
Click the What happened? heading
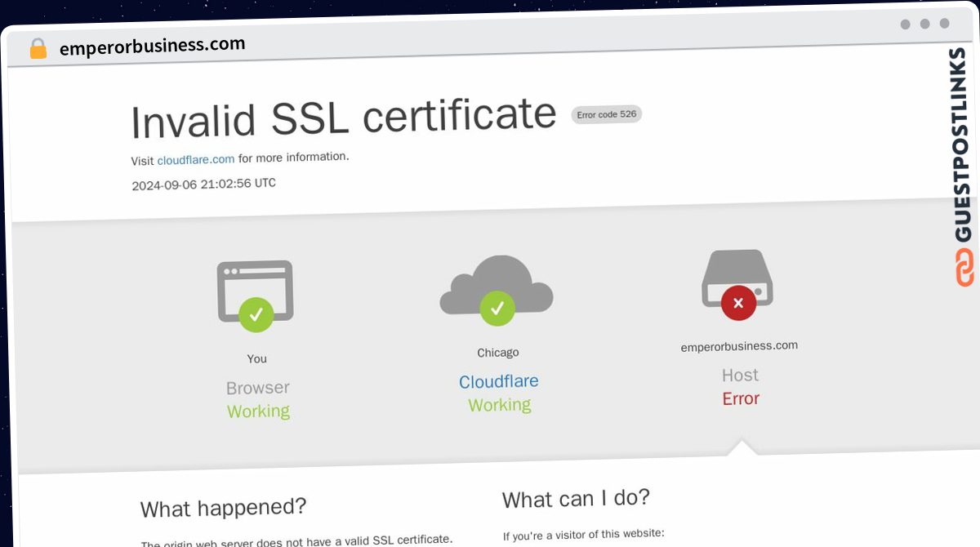[223, 508]
